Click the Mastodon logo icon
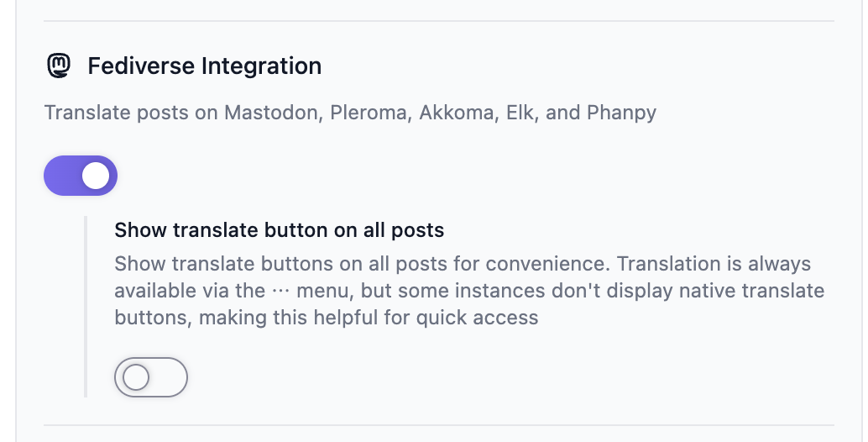 click(x=58, y=66)
